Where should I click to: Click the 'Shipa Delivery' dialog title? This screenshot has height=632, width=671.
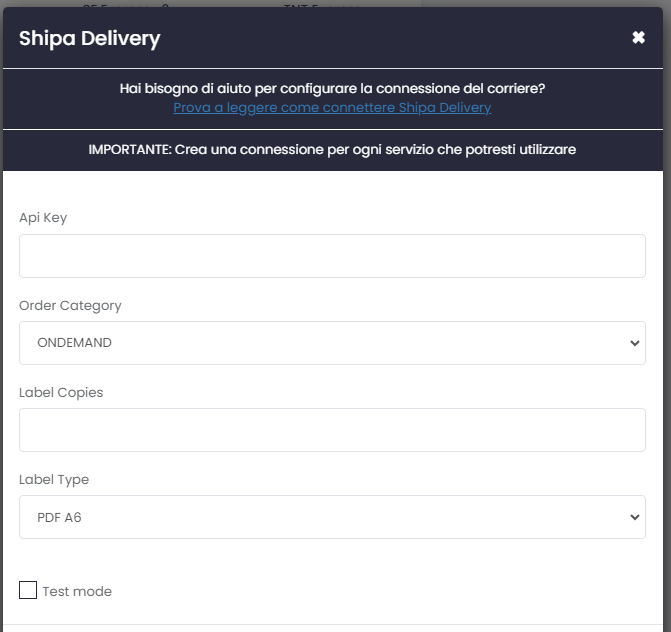89,38
